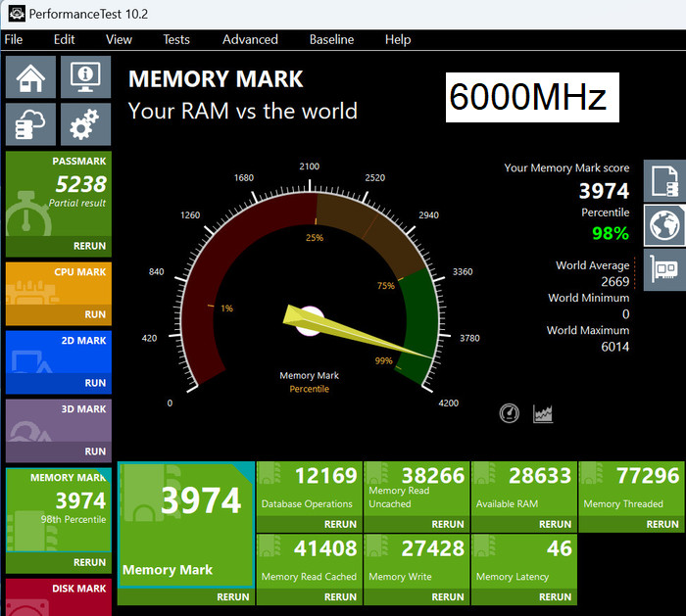
Task: Open the hardware card icon on right
Action: 664,269
